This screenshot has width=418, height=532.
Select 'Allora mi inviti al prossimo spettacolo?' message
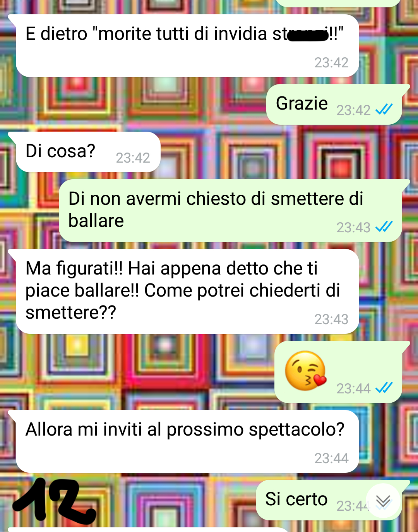pyautogui.click(x=184, y=441)
